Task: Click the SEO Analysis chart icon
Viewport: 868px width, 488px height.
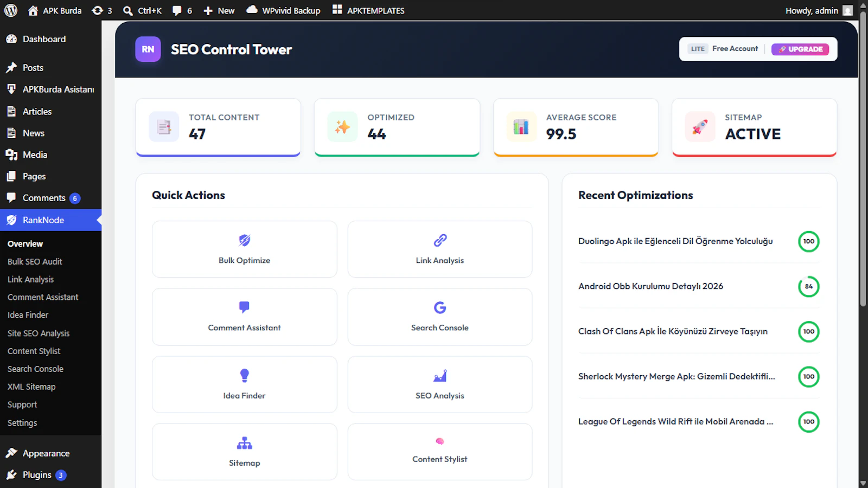Action: (x=440, y=375)
